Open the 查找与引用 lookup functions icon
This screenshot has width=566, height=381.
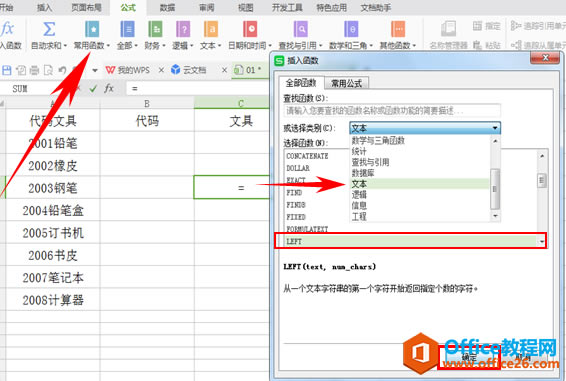(300, 29)
